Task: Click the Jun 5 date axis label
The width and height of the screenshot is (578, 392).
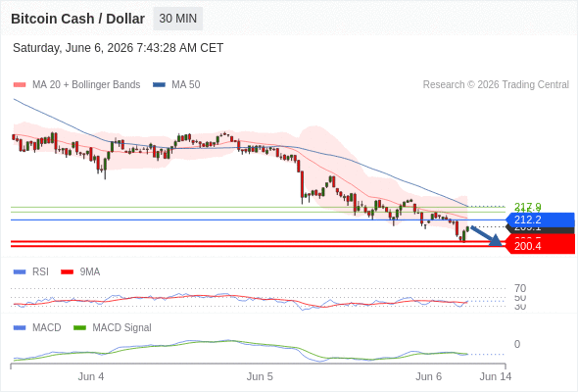Action: (x=260, y=377)
